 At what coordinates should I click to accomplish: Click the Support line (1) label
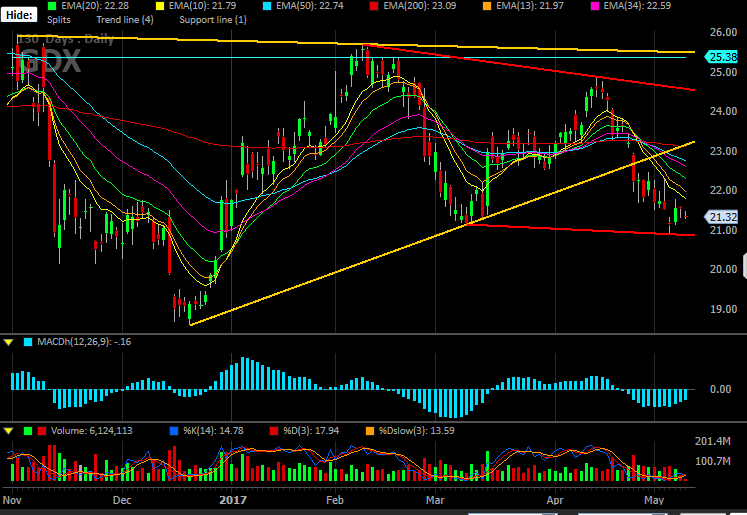click(213, 20)
